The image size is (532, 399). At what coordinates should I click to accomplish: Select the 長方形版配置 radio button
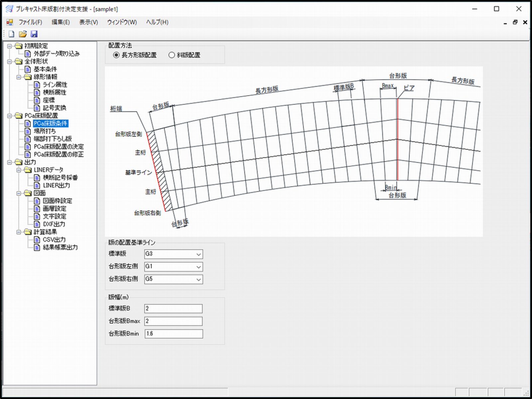116,55
